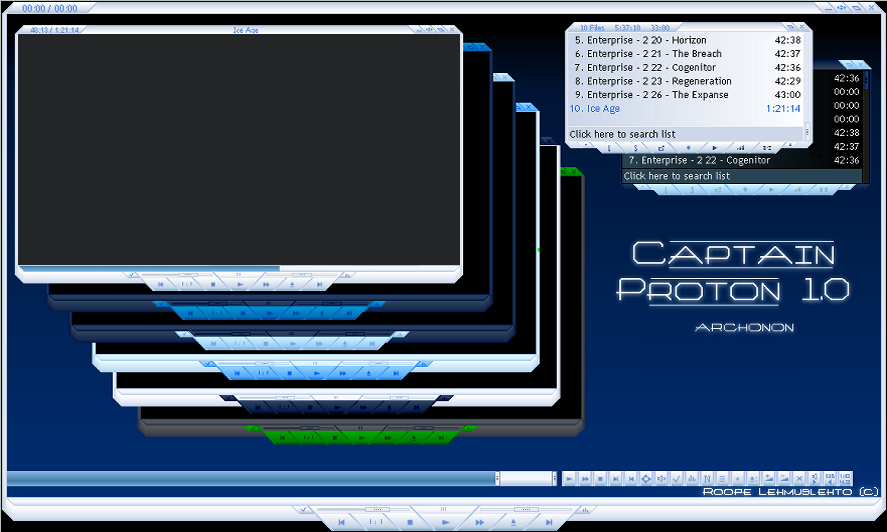This screenshot has width=887, height=532.
Task: Stop playback in the Ice Age window
Action: tap(213, 284)
